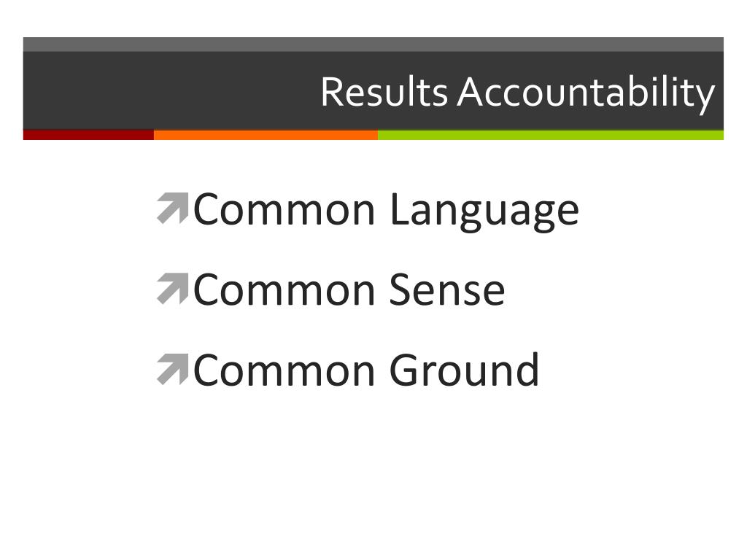Click the arrow bullet beside Common Language
The image size is (747, 560).
173,208
